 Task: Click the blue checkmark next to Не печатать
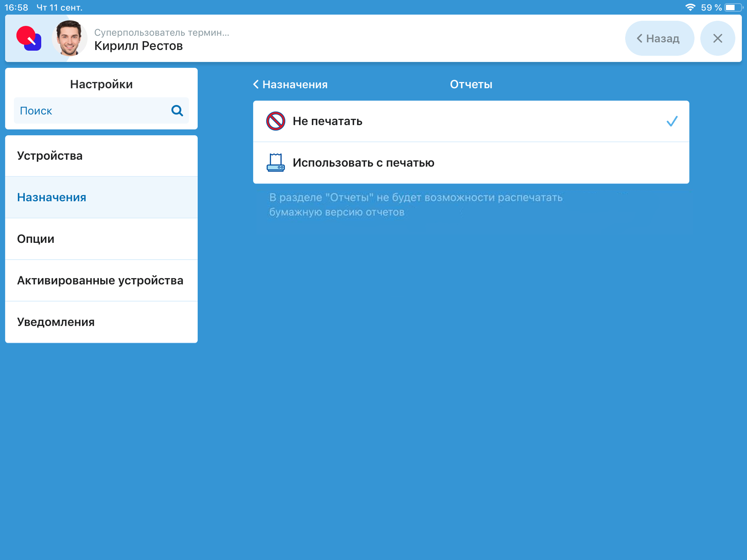coord(671,121)
